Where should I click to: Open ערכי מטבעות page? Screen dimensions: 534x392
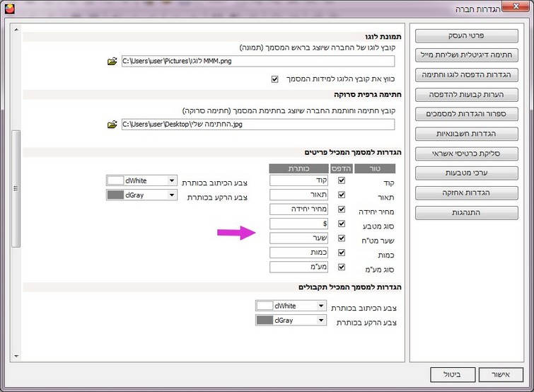click(467, 173)
